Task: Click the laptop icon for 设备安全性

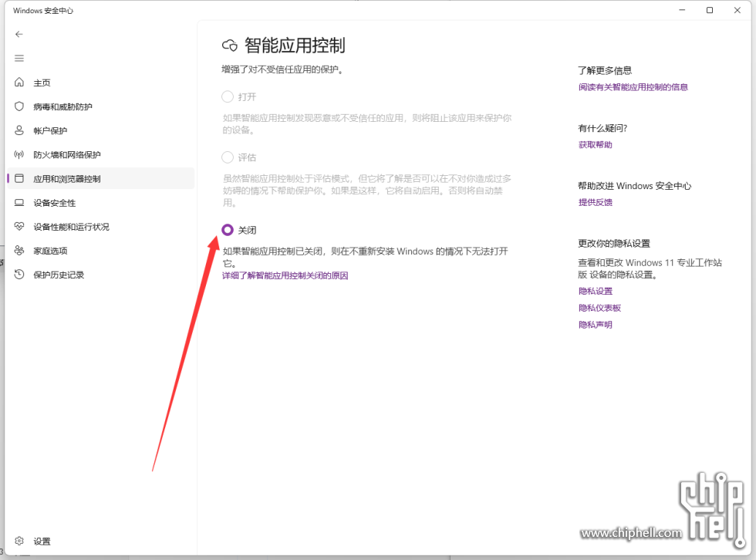Action: point(19,202)
